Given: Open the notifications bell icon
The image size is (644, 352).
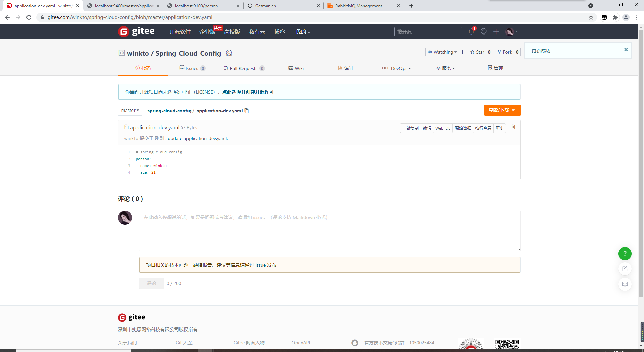Looking at the screenshot, I should (471, 32).
